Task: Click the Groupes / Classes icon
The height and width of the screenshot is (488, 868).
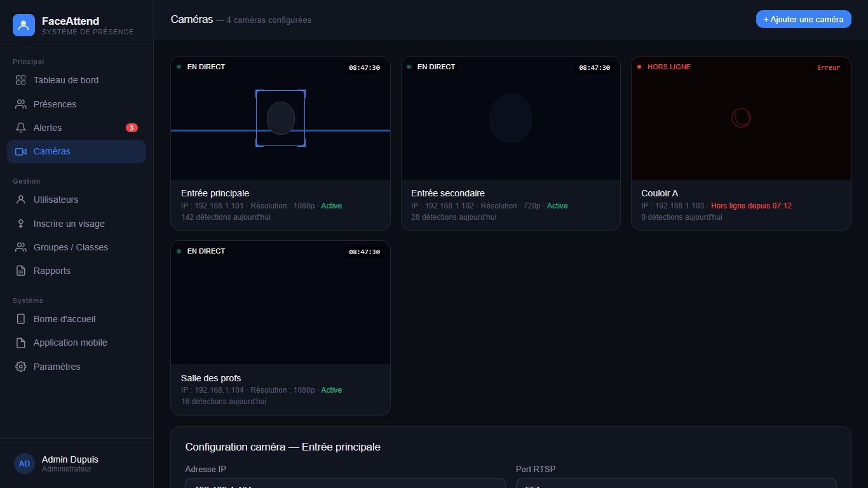Action: [21, 247]
